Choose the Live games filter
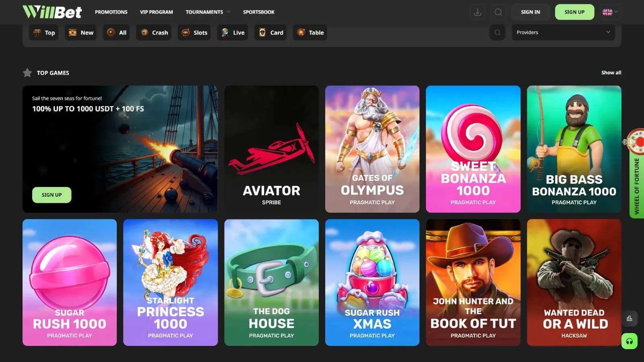This screenshot has height=362, width=644. [x=233, y=33]
